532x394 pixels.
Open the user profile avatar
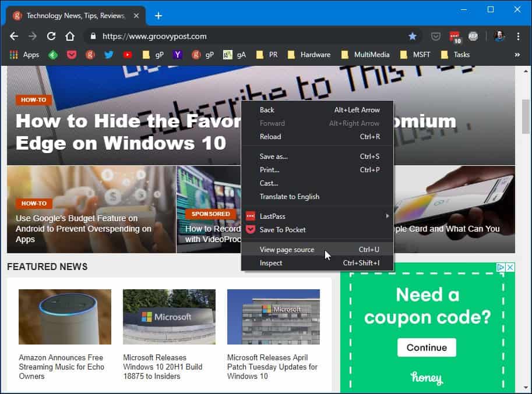click(x=499, y=36)
